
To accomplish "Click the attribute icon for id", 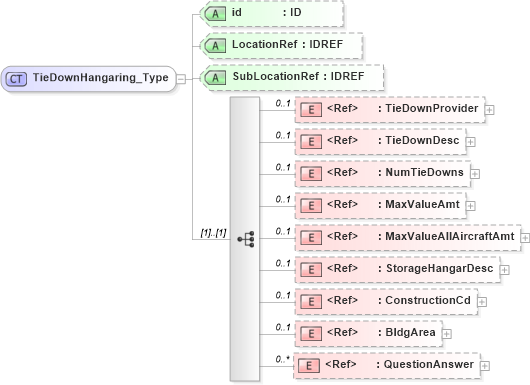I will (x=215, y=14).
